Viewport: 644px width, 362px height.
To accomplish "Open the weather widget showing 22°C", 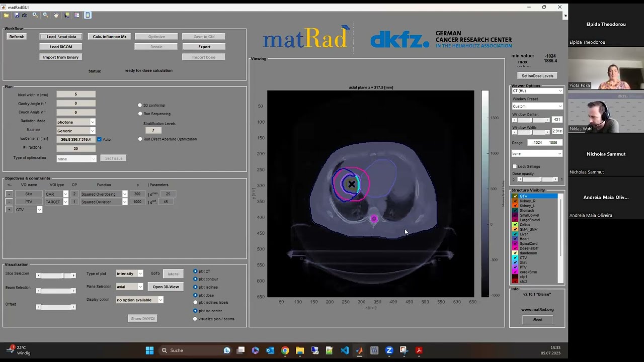I will [19, 350].
